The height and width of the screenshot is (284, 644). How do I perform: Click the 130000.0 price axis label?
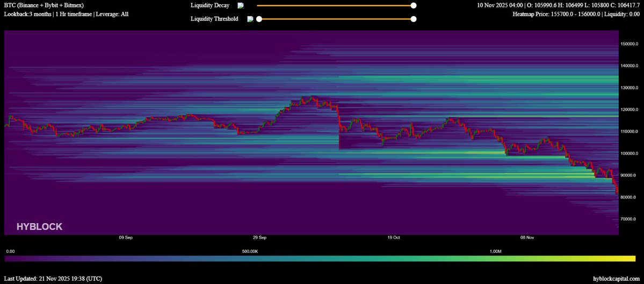(x=629, y=88)
